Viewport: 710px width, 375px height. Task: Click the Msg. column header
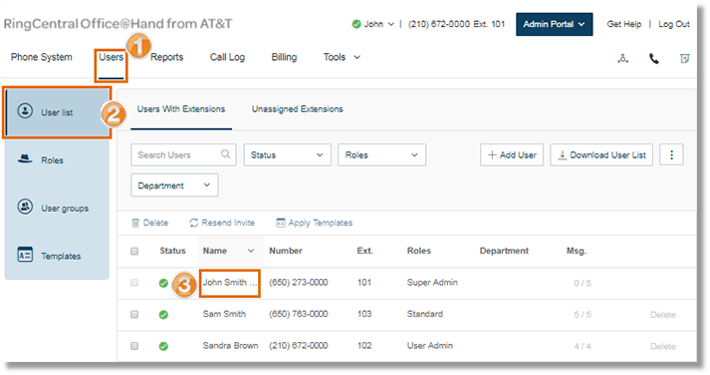(576, 251)
